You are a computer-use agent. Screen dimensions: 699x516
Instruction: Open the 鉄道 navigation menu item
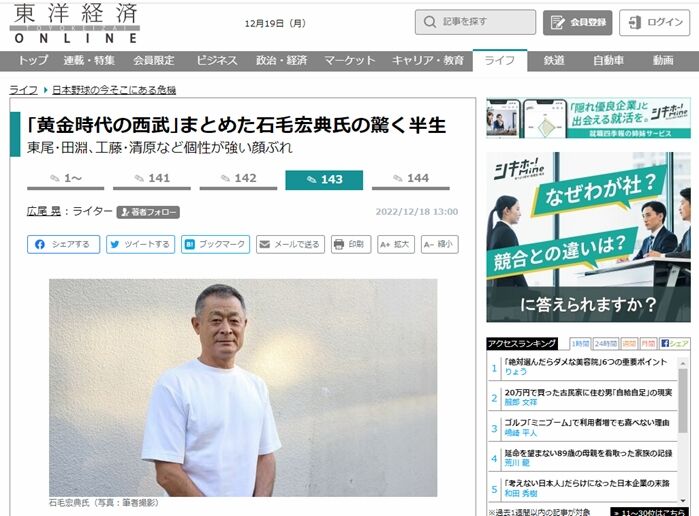554,61
